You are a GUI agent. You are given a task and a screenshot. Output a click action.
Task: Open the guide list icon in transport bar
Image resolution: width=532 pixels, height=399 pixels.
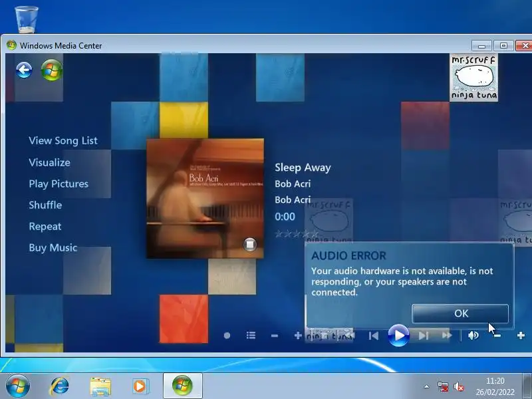click(251, 336)
